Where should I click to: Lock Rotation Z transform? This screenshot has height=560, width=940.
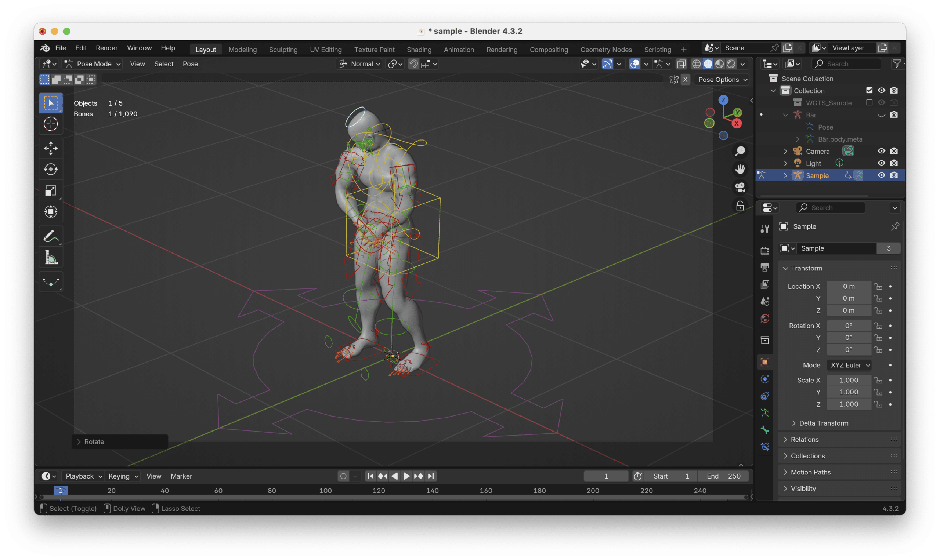(x=878, y=350)
